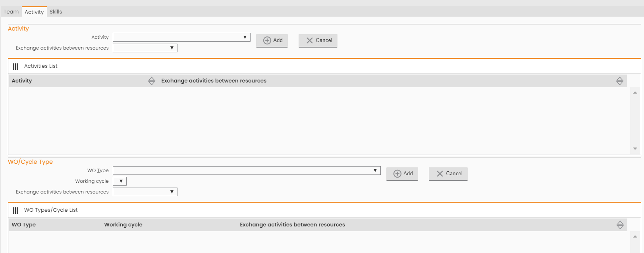Image resolution: width=644 pixels, height=253 pixels.
Task: Sort Activities List by Activity column
Action: pos(152,81)
